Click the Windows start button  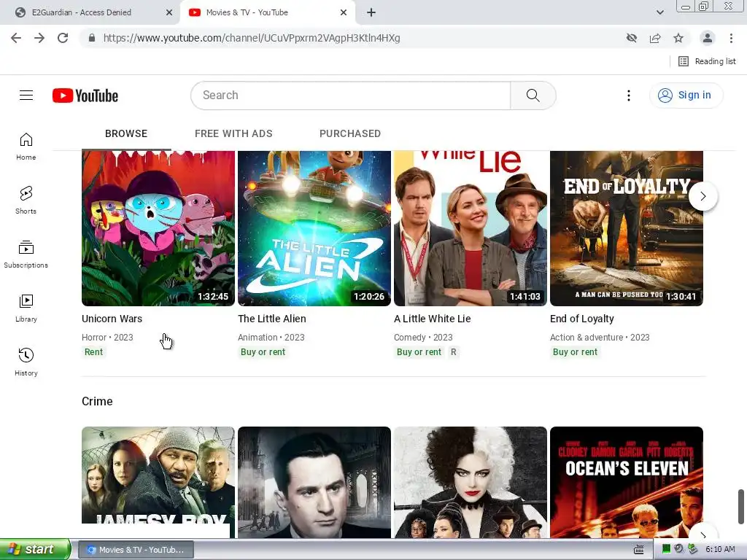pyautogui.click(x=35, y=550)
